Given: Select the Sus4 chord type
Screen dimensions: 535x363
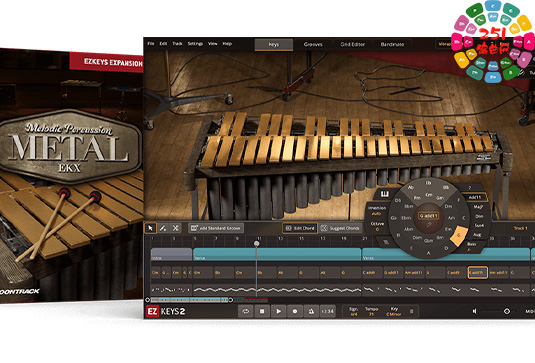Looking at the screenshot, I should click(479, 226).
